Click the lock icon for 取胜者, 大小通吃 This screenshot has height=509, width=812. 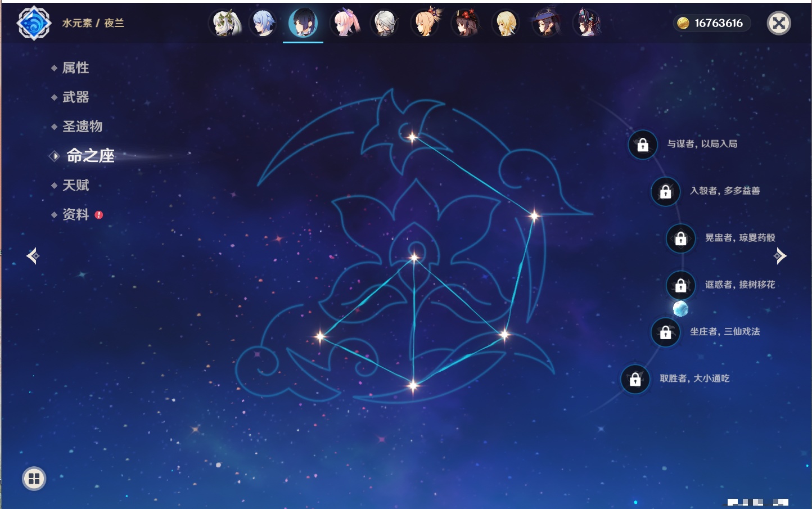[635, 379]
